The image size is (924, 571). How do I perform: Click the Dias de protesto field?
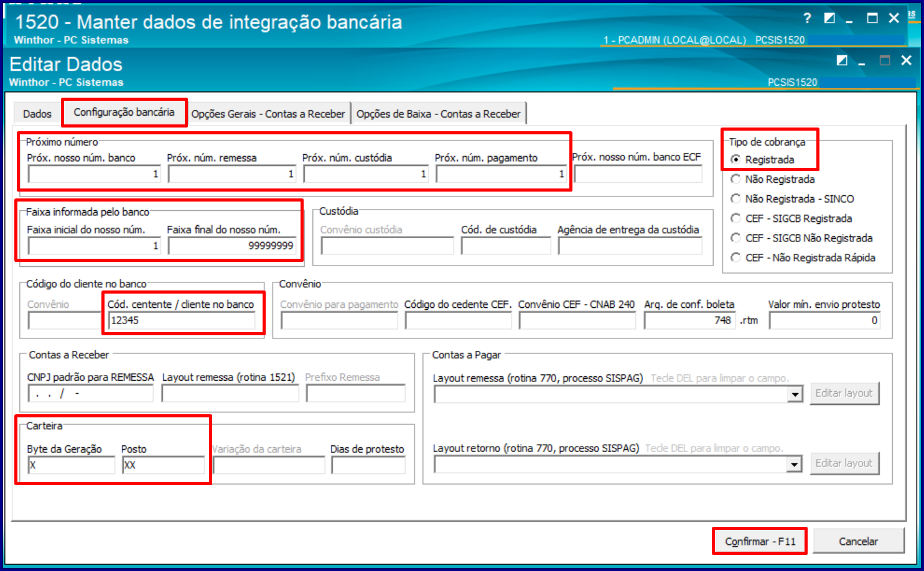click(x=368, y=465)
